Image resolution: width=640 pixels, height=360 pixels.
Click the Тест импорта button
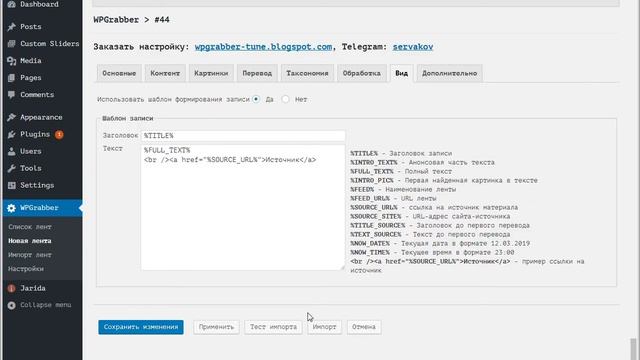coord(273,327)
